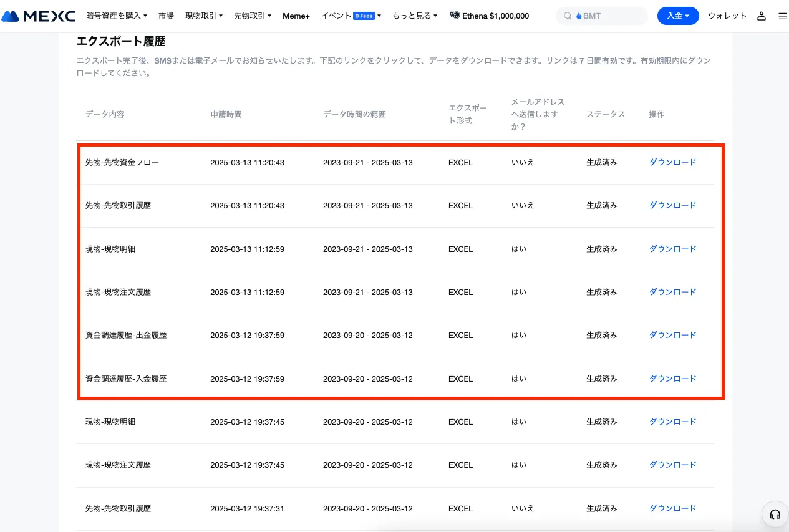789x532 pixels.
Task: Expand the 先物取引 dropdown menu
Action: click(x=253, y=16)
